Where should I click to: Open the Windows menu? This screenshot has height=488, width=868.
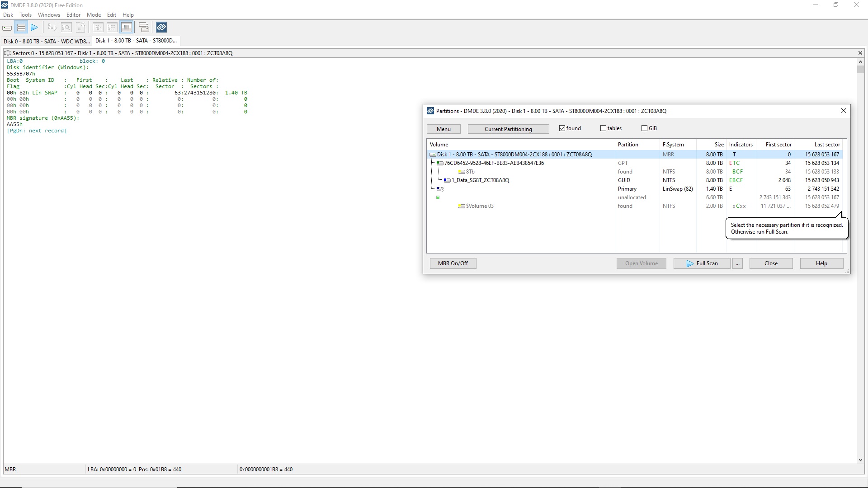point(49,14)
